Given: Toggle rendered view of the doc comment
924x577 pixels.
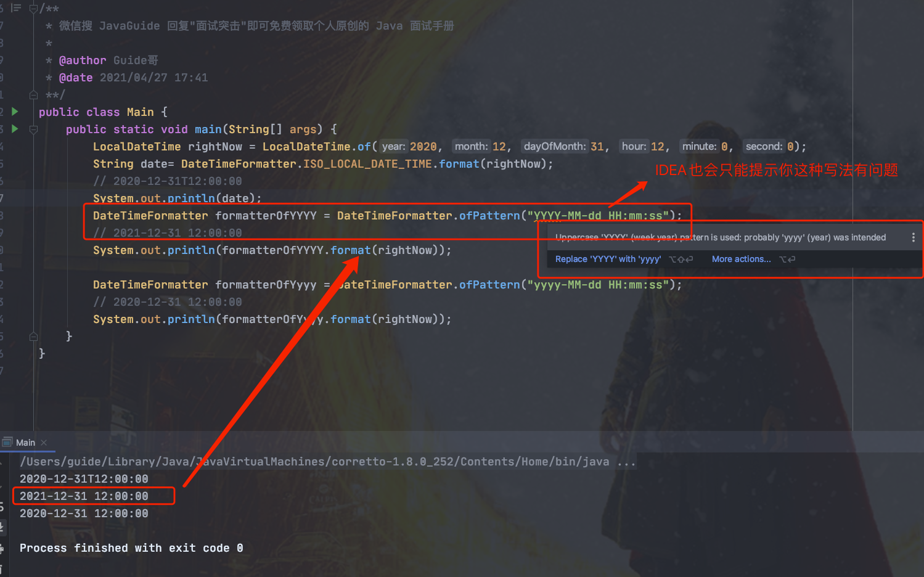Looking at the screenshot, I should [x=17, y=8].
